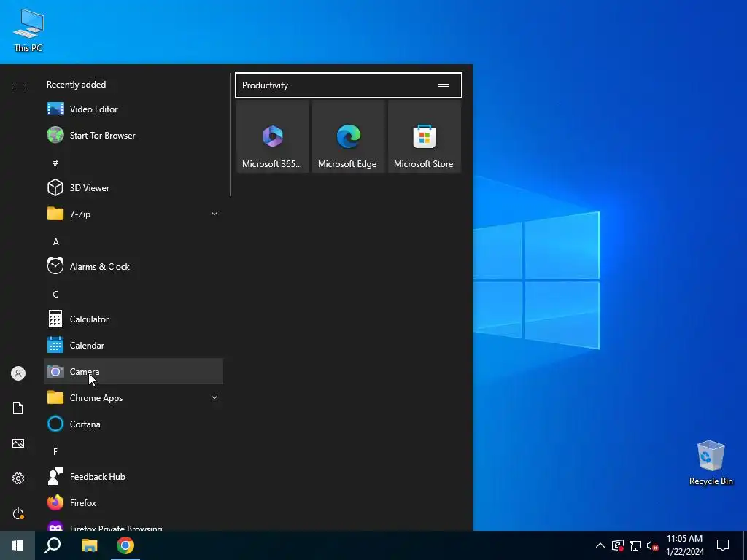Image resolution: width=747 pixels, height=560 pixels.
Task: Click the letter A section header
Action: coord(55,242)
